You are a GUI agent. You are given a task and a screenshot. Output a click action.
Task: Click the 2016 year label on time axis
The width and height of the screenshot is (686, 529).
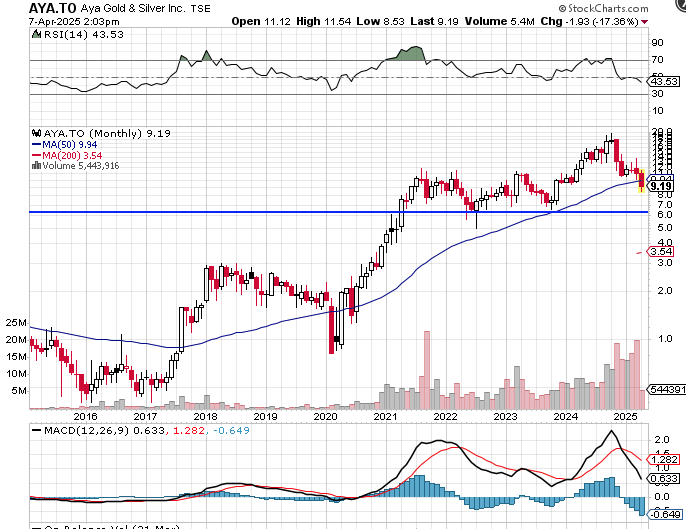(x=86, y=417)
